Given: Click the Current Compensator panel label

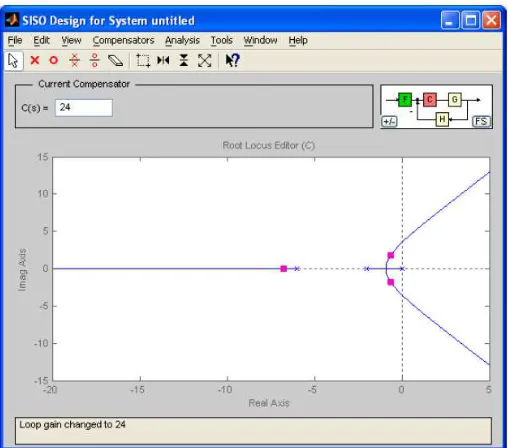Looking at the screenshot, I should click(x=84, y=84).
